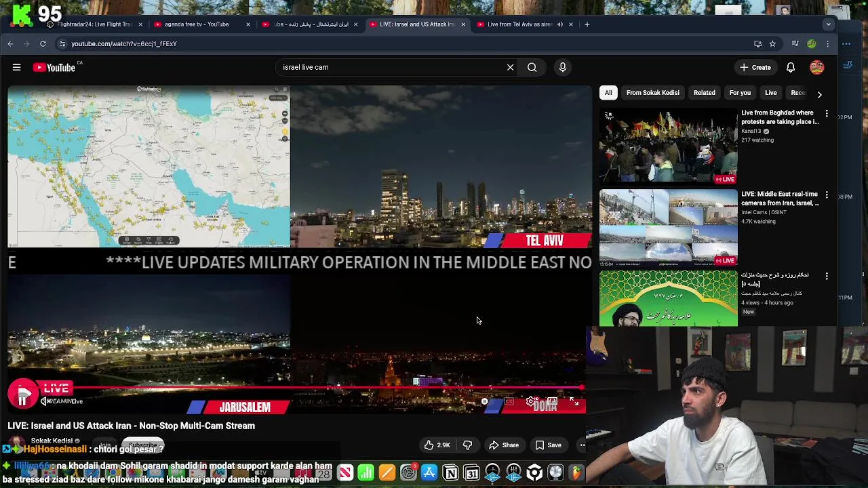Screen dimensions: 868x488
Task: View site information icon in address bar
Action: point(62,43)
